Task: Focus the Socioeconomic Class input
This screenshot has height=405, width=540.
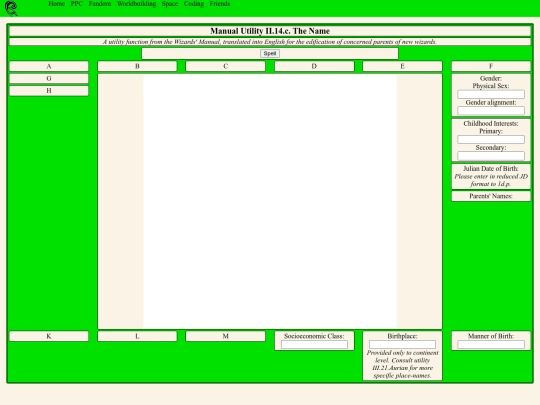Action: [x=314, y=344]
